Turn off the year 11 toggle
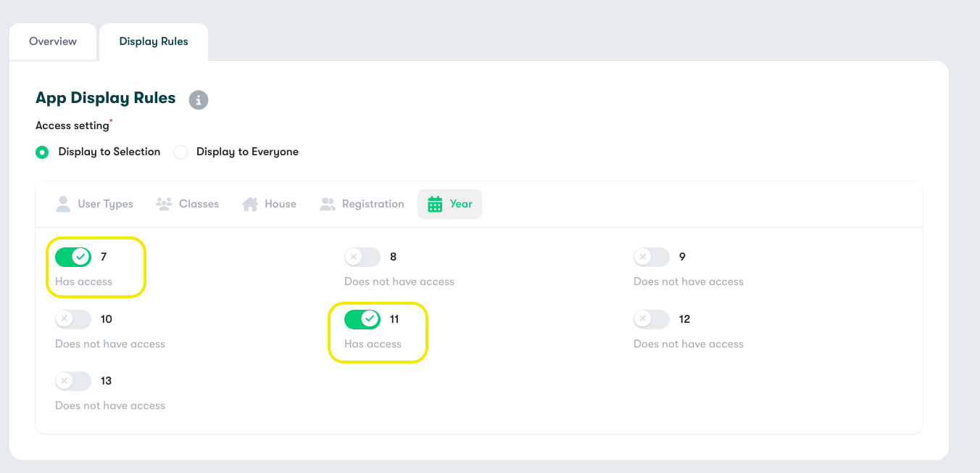980x473 pixels. [x=362, y=319]
